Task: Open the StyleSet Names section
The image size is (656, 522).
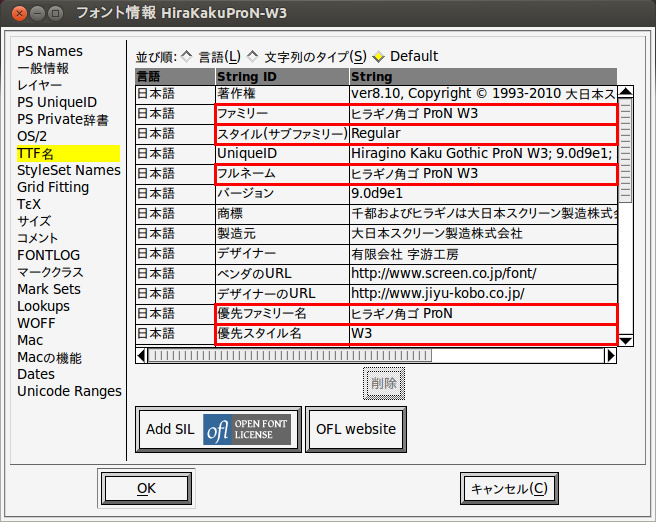Action: (69, 170)
